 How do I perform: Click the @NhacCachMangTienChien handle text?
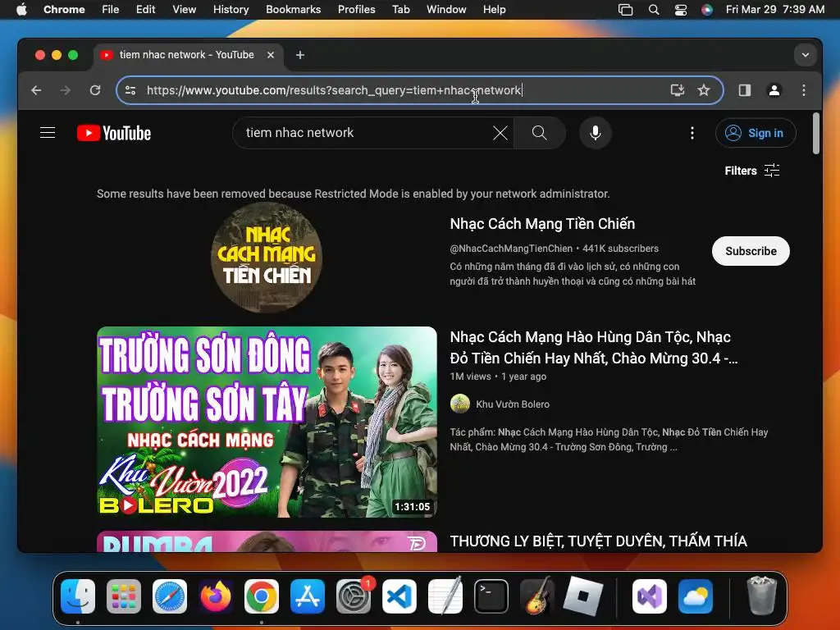[511, 248]
